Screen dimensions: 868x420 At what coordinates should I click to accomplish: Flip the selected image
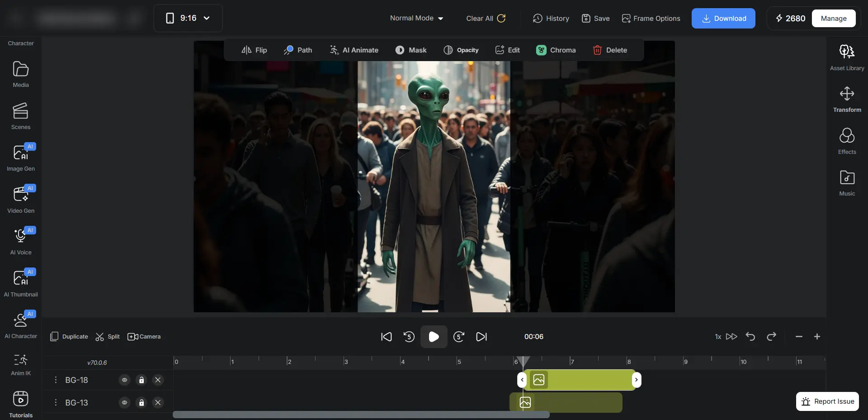pos(254,50)
